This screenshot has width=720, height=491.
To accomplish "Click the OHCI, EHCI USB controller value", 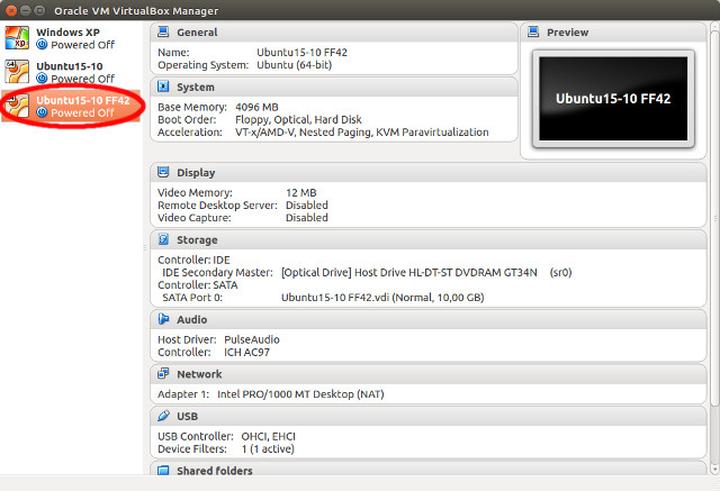I will (269, 436).
